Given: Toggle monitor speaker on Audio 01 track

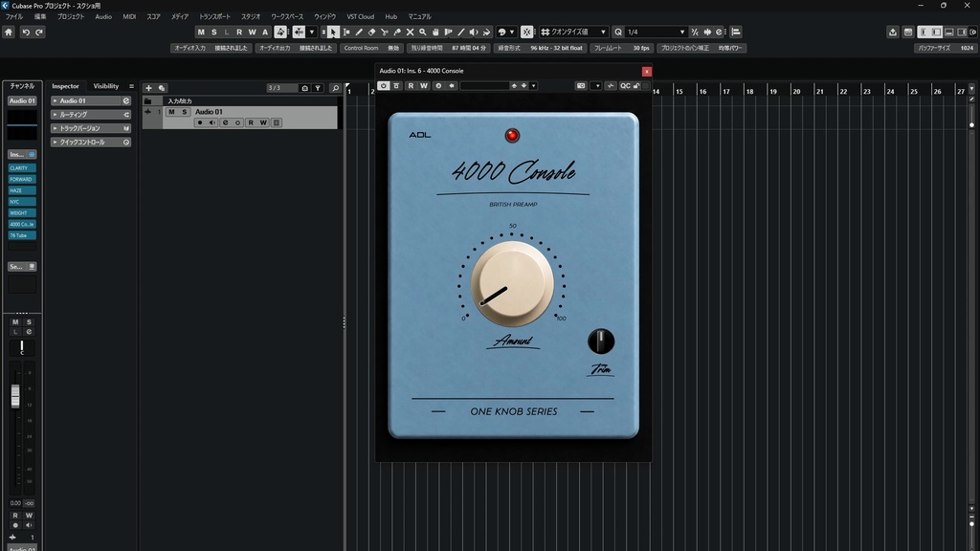Looking at the screenshot, I should 212,123.
